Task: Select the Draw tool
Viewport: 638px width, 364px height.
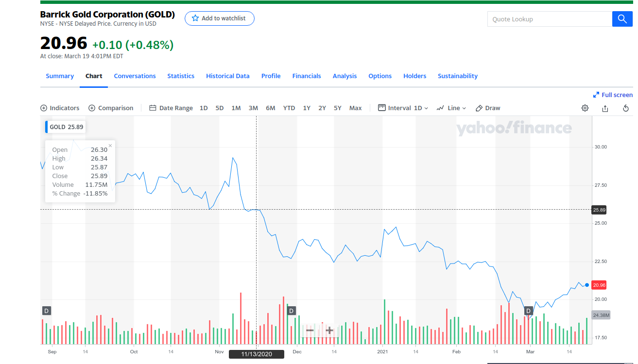Action: [x=487, y=108]
